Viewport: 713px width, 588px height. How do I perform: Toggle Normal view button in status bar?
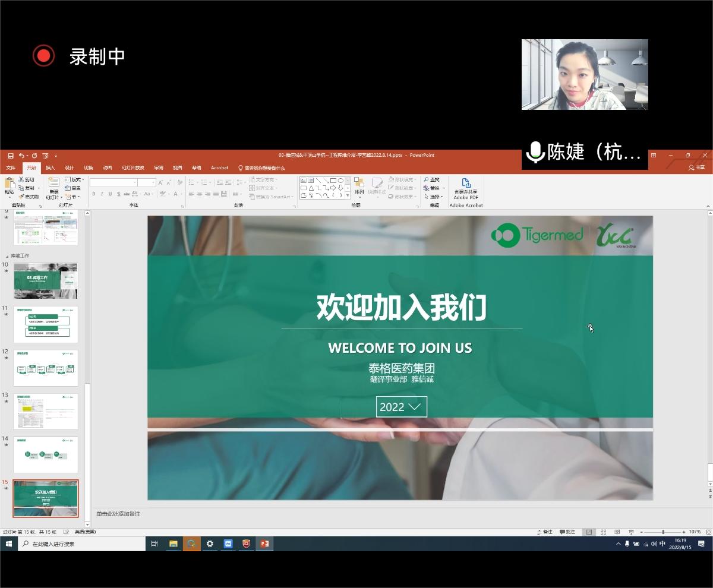click(x=589, y=532)
